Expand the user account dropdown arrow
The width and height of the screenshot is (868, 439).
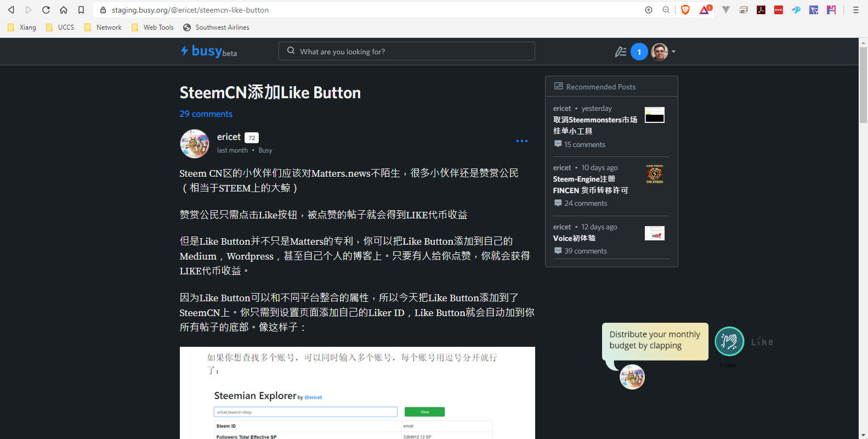pos(674,52)
